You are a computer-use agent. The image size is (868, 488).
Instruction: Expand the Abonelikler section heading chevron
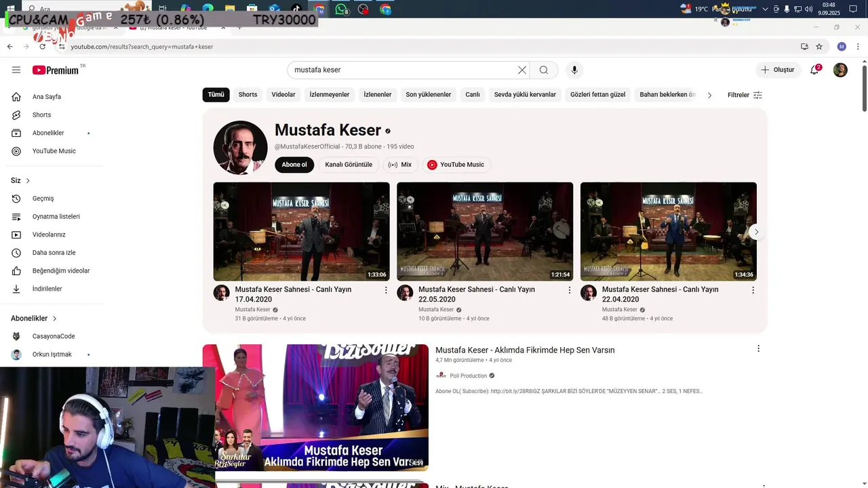tap(55, 319)
